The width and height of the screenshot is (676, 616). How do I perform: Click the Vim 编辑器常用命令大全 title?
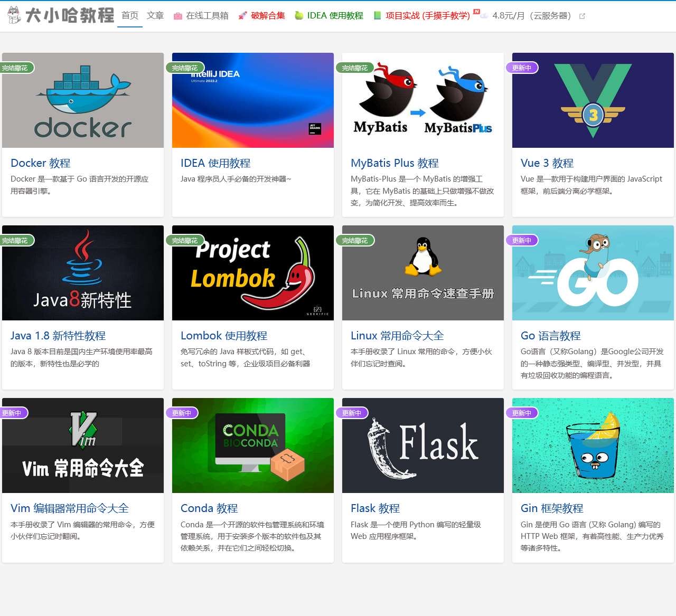pos(70,508)
